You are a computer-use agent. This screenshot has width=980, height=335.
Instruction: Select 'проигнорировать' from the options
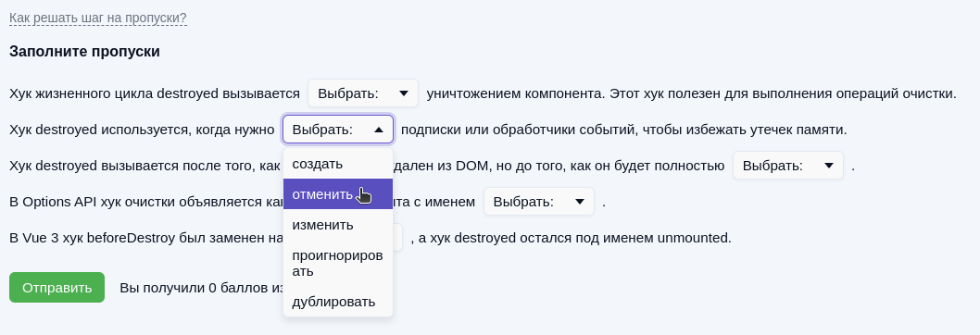point(338,263)
